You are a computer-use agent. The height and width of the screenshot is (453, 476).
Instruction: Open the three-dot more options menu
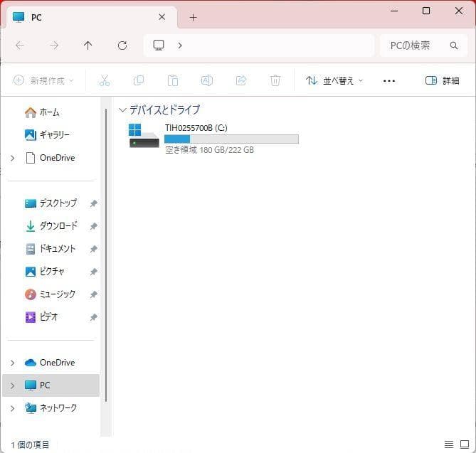click(x=389, y=81)
